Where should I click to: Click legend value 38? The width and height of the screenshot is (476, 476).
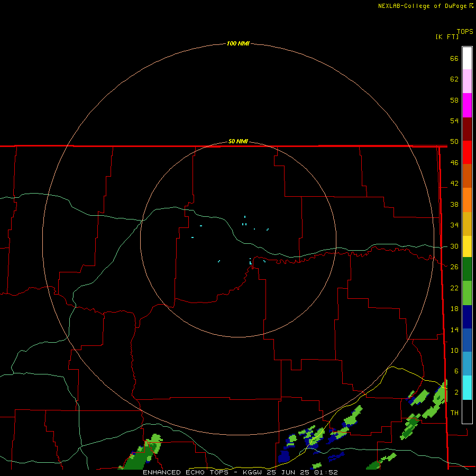coord(454,205)
